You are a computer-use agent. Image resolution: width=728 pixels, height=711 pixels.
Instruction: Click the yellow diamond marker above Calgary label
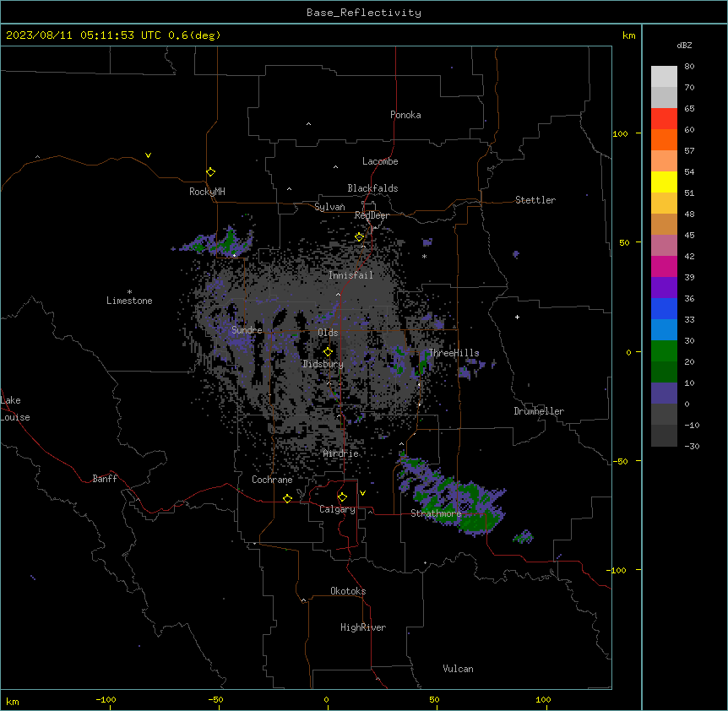[342, 497]
